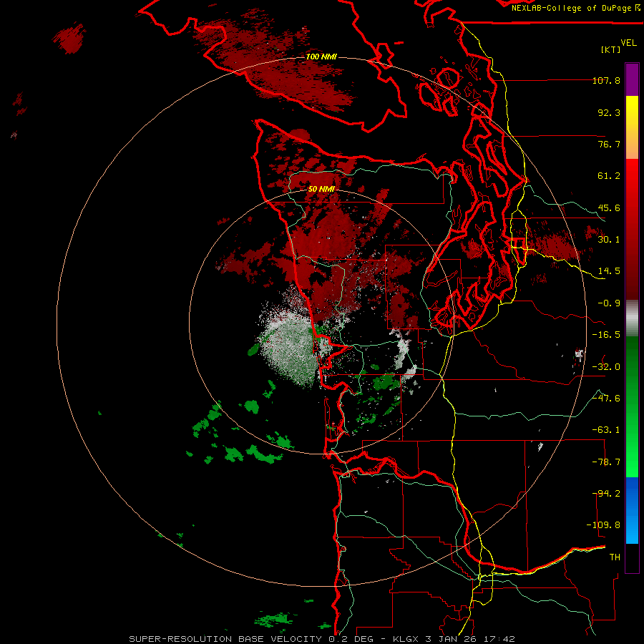Click the TH legend label
Screen dimensions: 644x644
[x=615, y=557]
